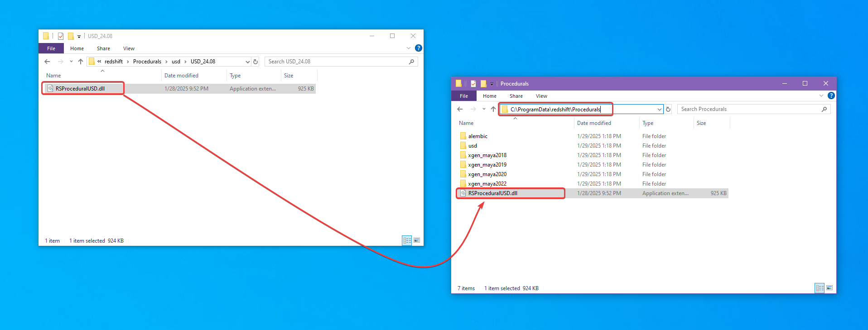
Task: Click New folder quick access icon in USD_24.08 window
Action: tap(71, 36)
